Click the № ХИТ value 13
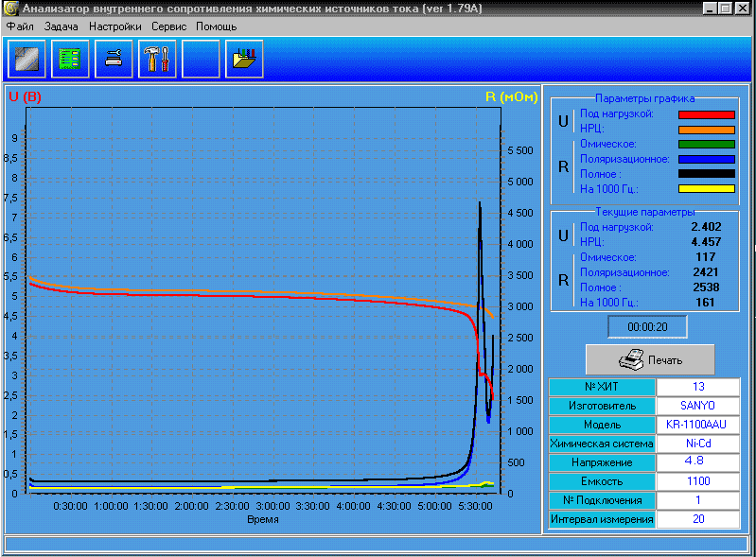Viewport: 756px width, 557px height. pos(698,387)
